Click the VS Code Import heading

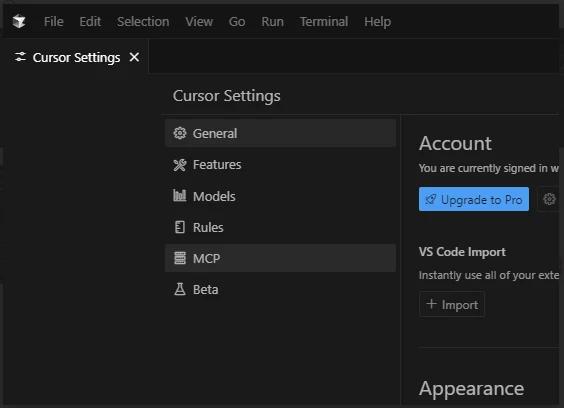coord(462,252)
